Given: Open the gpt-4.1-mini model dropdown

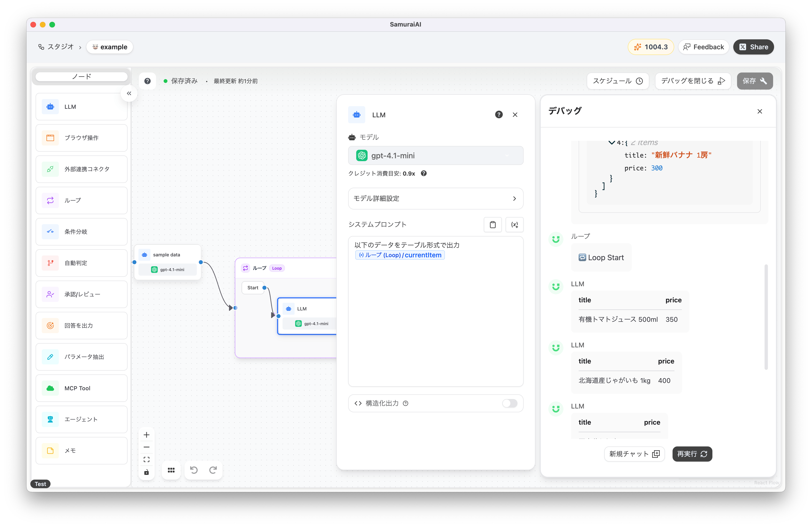Looking at the screenshot, I should [x=435, y=155].
